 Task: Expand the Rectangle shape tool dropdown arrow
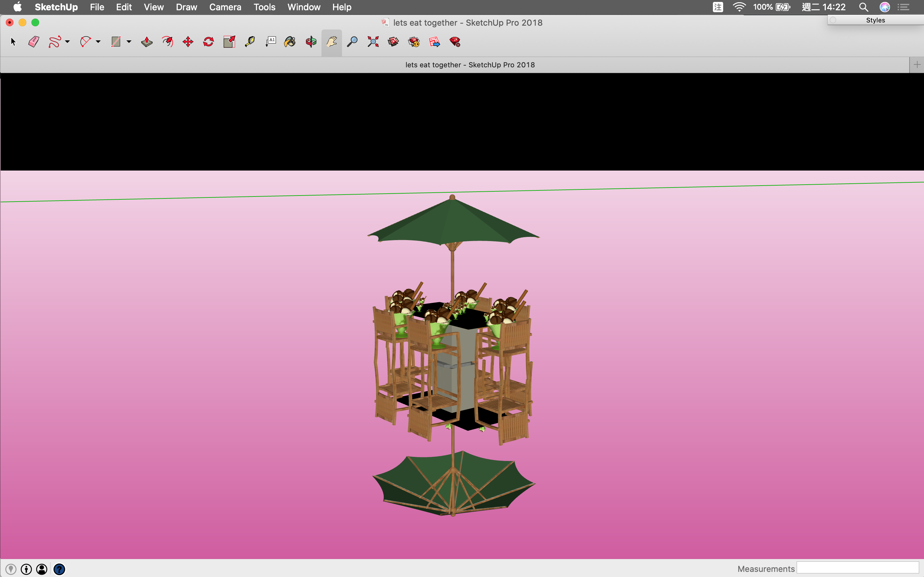(x=129, y=42)
